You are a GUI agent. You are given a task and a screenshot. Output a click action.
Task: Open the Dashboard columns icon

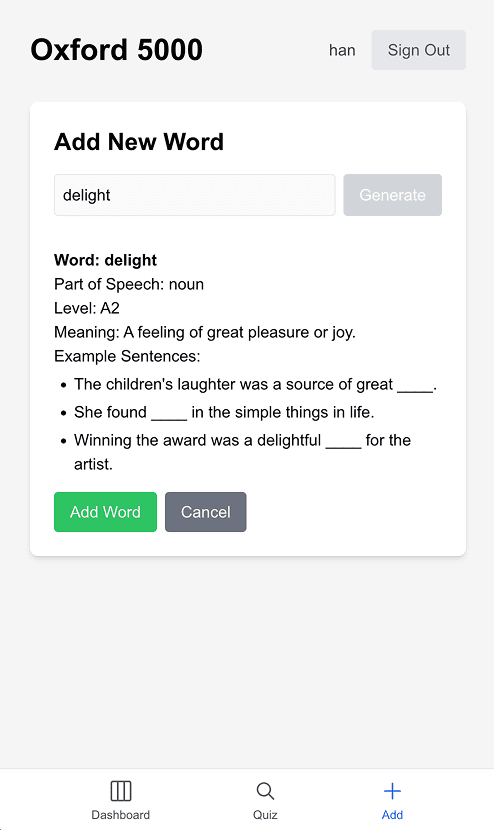tap(121, 791)
